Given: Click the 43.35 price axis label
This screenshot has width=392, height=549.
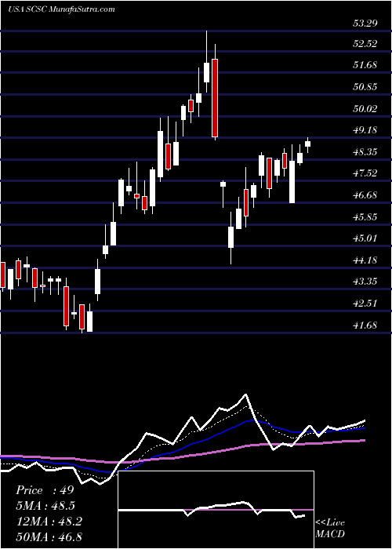Looking at the screenshot, I should [x=366, y=281].
